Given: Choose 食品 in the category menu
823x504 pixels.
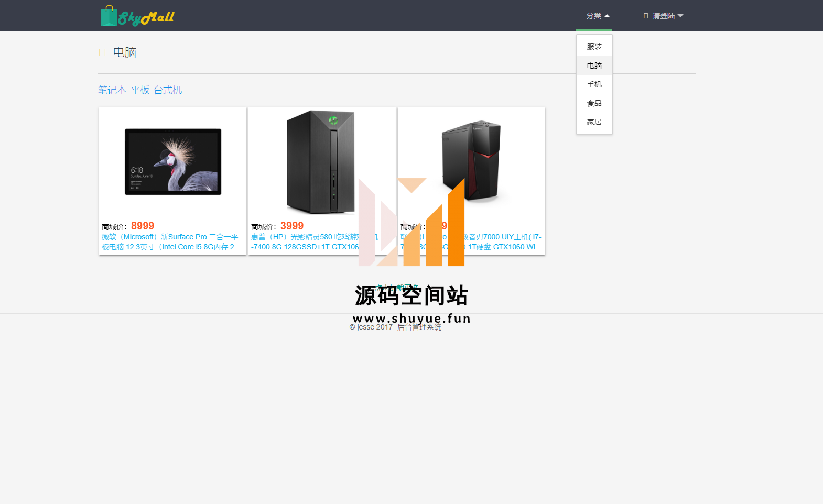Looking at the screenshot, I should point(594,103).
